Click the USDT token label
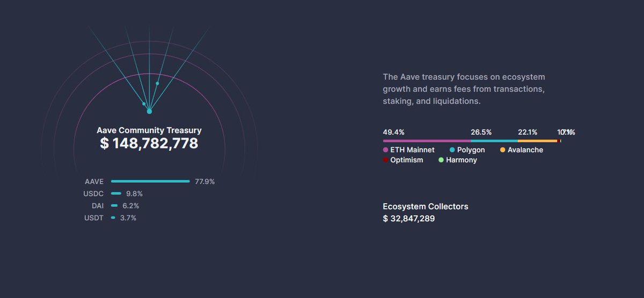 click(x=94, y=218)
